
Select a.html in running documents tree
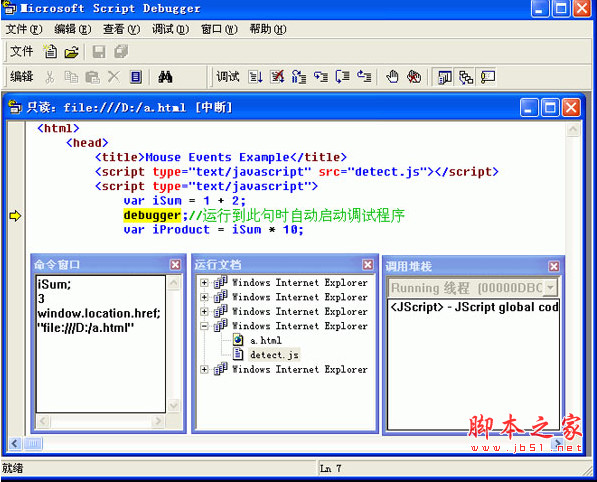pyautogui.click(x=266, y=340)
